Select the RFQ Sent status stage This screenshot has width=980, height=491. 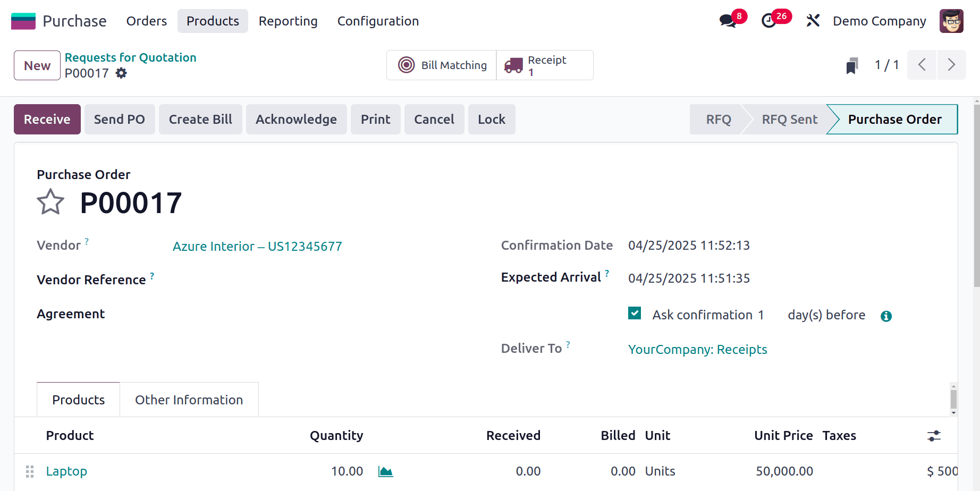790,119
